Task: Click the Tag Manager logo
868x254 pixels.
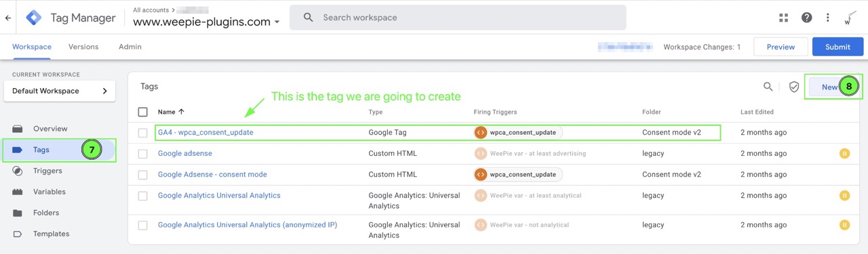Action: click(x=33, y=18)
